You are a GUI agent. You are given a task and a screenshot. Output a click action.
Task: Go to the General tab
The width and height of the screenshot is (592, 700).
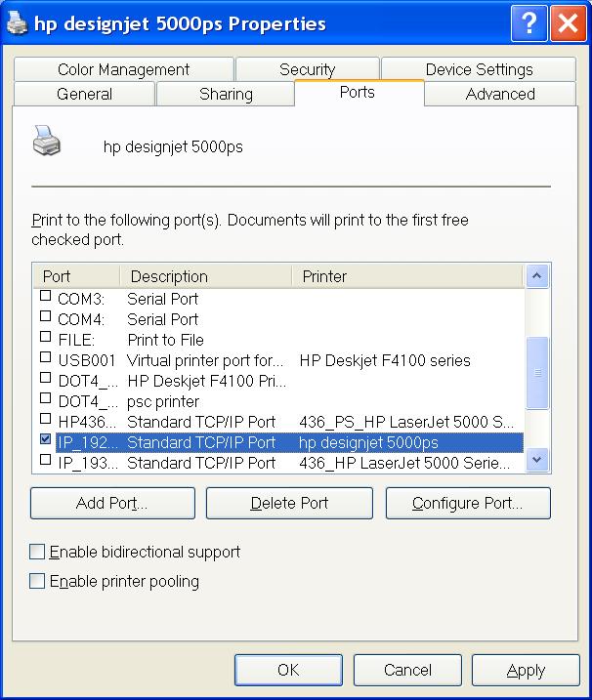[84, 94]
